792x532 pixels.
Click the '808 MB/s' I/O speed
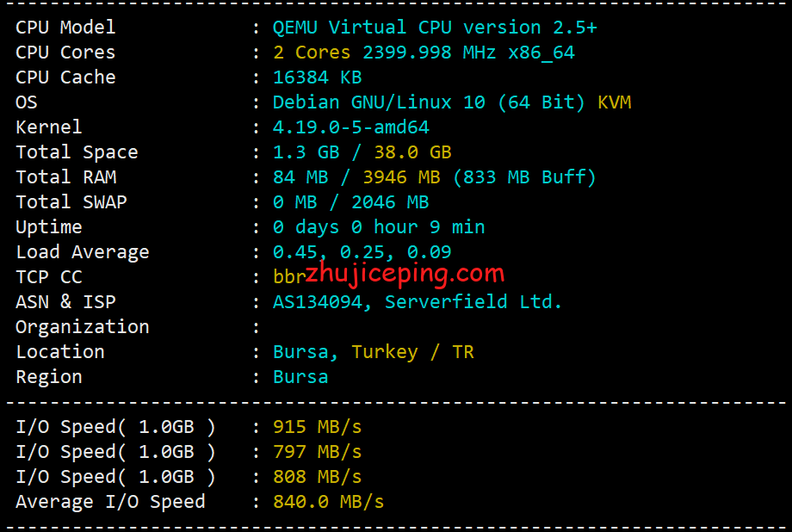pyautogui.click(x=317, y=476)
